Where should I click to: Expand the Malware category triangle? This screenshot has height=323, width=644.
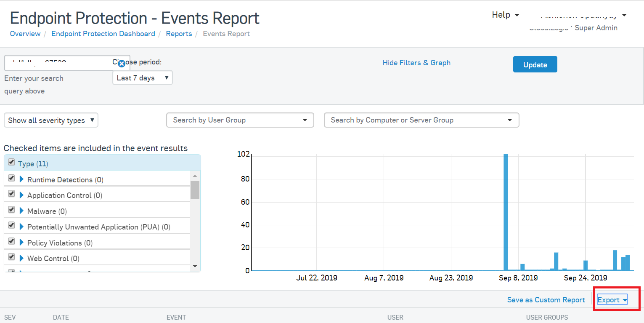coord(21,211)
